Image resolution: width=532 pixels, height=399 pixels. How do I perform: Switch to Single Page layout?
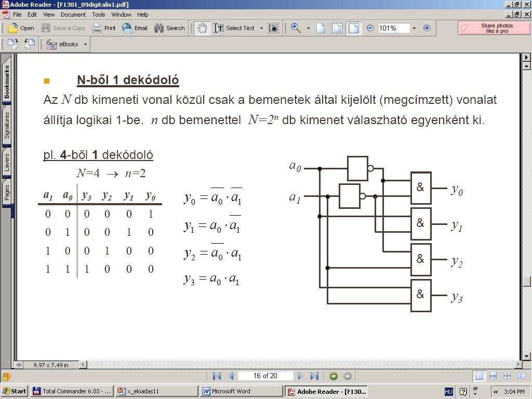pyautogui.click(x=479, y=376)
